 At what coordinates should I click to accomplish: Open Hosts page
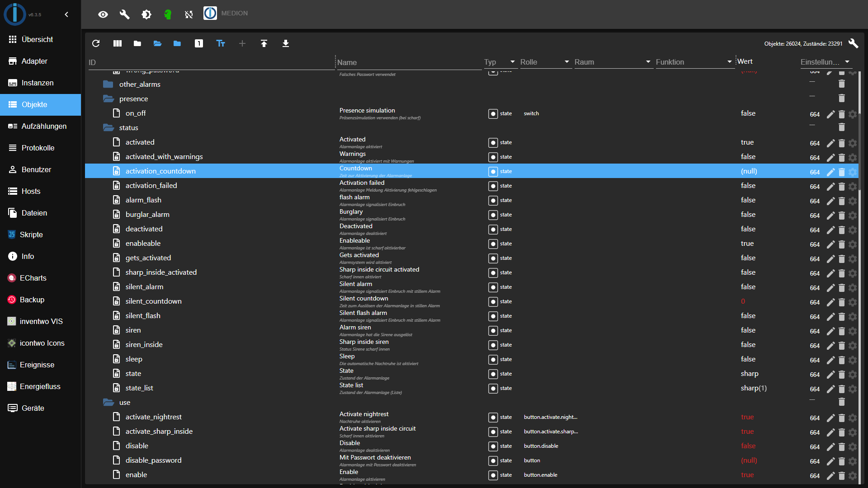click(41, 191)
